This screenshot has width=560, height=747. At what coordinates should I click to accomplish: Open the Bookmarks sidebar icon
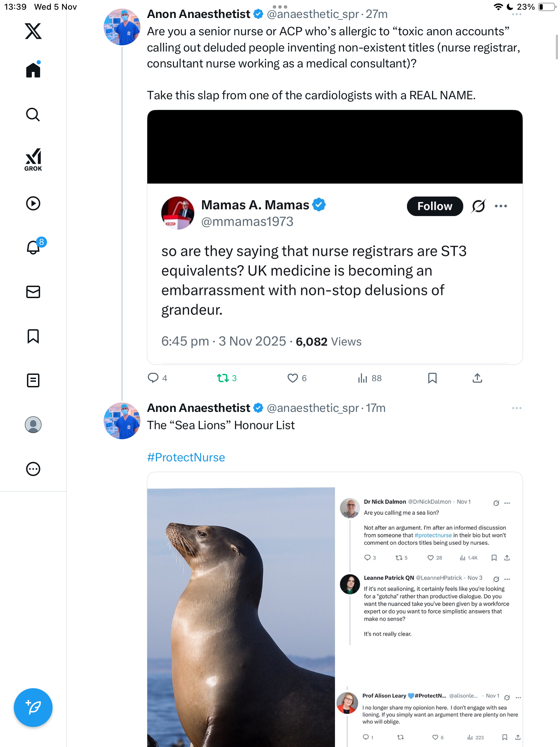(33, 336)
